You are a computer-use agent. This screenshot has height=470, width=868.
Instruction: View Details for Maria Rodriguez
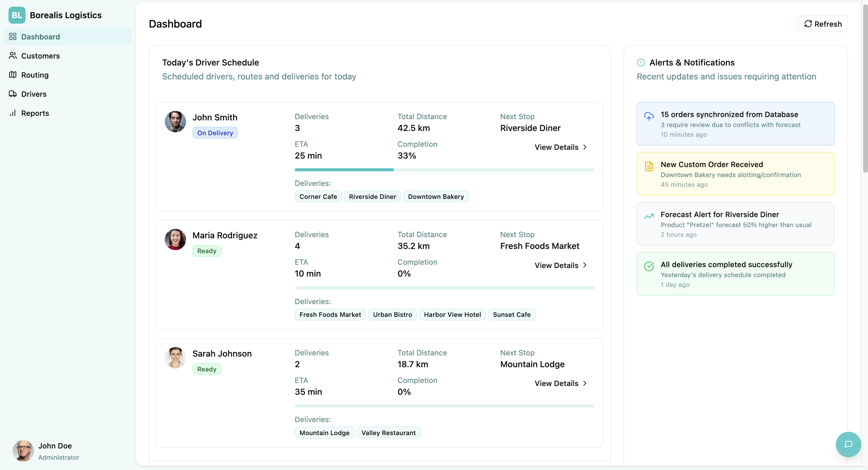[561, 265]
